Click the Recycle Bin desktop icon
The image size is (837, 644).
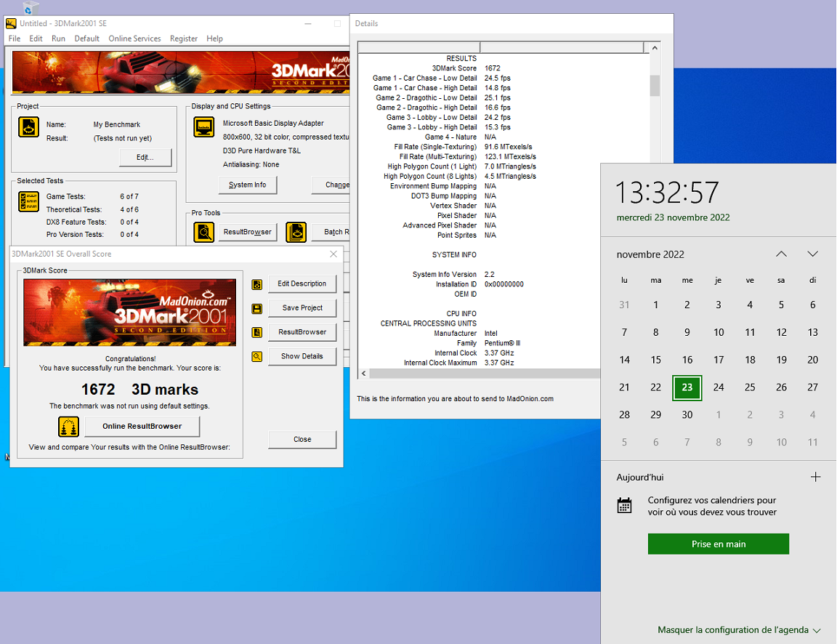pyautogui.click(x=31, y=7)
